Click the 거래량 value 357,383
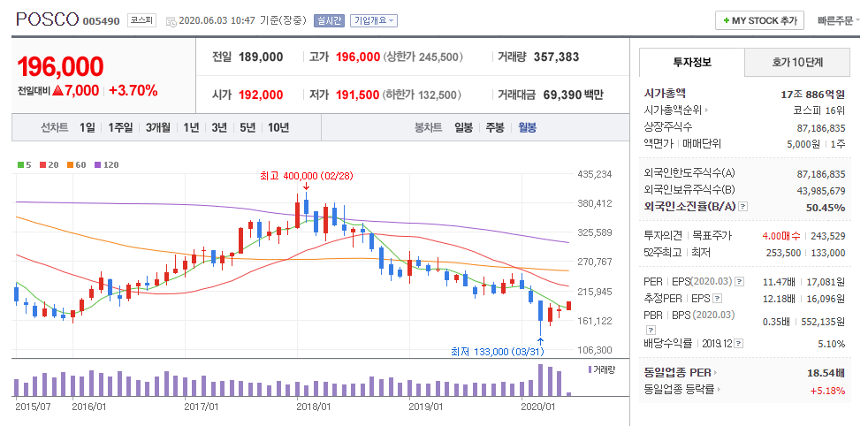The width and height of the screenshot is (868, 426). point(556,57)
